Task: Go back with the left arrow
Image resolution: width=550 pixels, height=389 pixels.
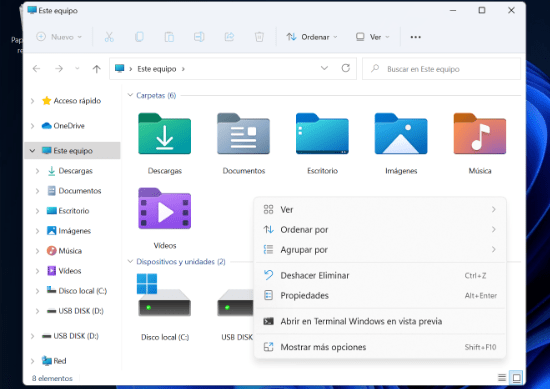Action: [x=36, y=69]
